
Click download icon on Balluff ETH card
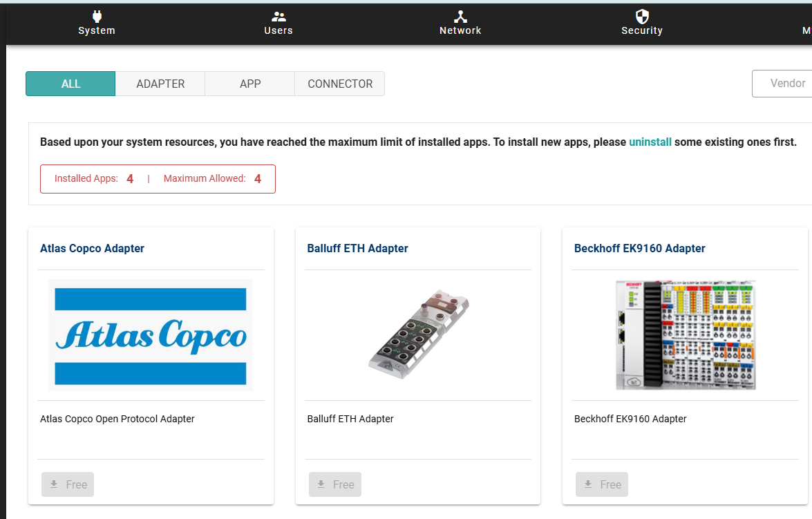point(321,484)
